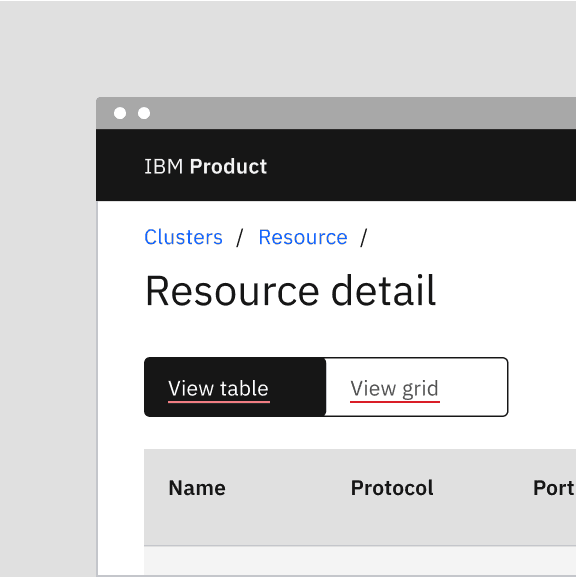Click the red underline beneath View grid
This screenshot has height=577, width=576.
point(395,402)
